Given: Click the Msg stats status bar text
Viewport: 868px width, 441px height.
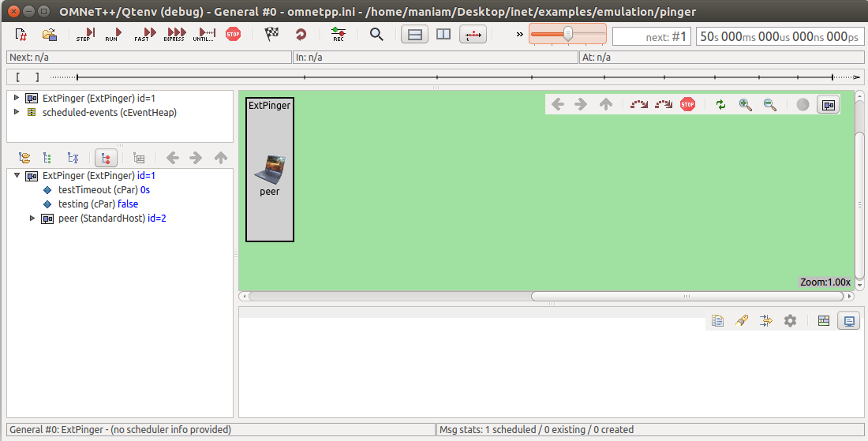Looking at the screenshot, I should 537,429.
